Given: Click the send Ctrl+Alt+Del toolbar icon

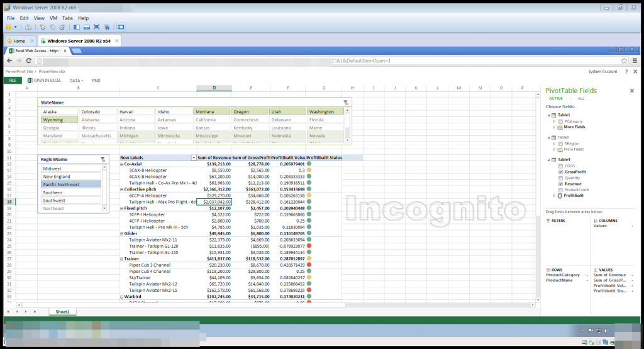Looking at the screenshot, I should click(28, 27).
